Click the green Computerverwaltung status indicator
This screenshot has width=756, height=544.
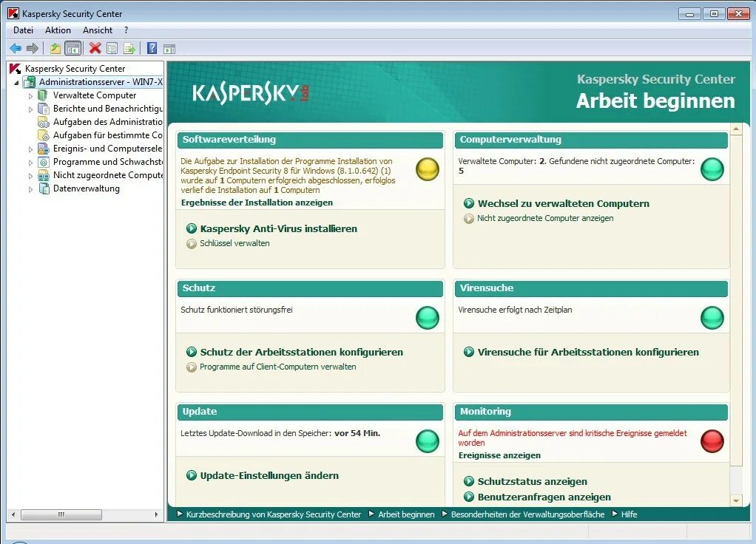click(x=712, y=169)
